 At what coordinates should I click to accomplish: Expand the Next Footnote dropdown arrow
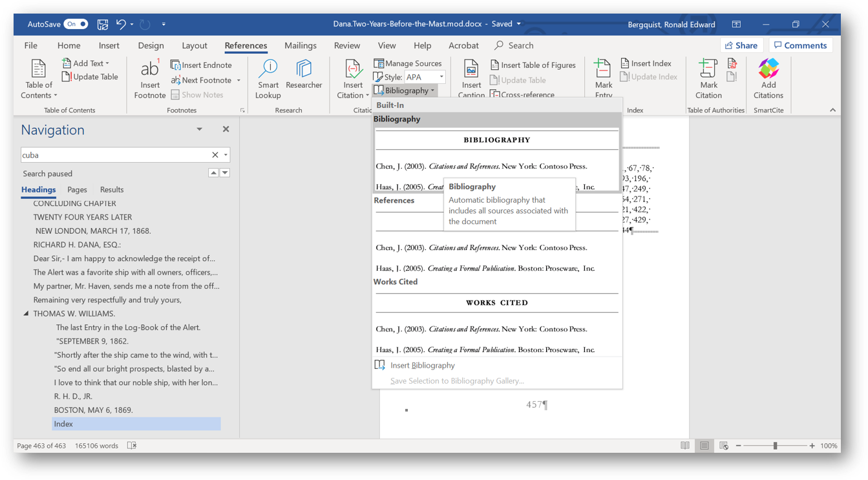(x=238, y=81)
